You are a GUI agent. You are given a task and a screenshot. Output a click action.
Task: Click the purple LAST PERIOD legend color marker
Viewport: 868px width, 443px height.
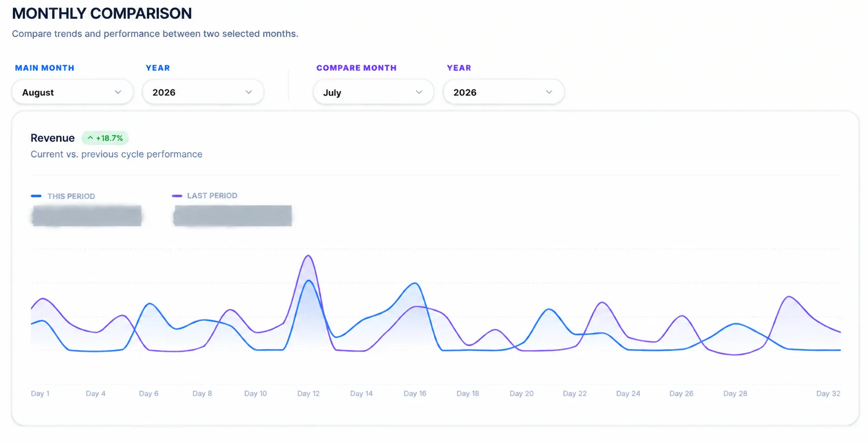177,196
